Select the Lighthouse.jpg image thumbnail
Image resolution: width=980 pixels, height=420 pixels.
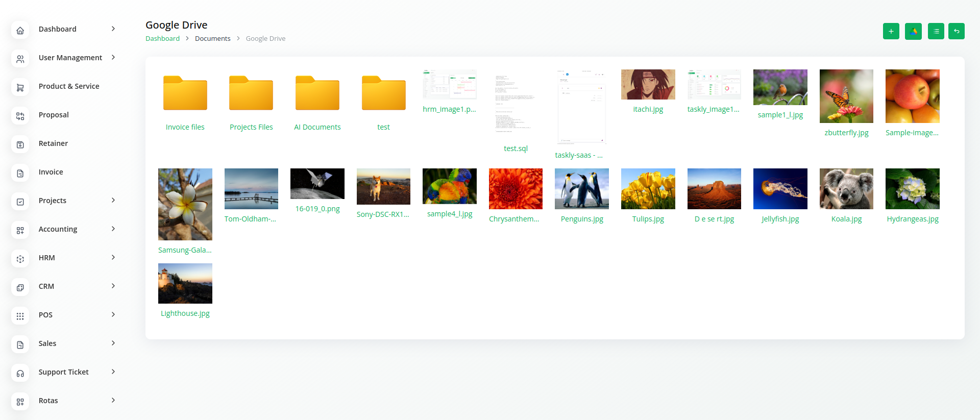coord(185,283)
